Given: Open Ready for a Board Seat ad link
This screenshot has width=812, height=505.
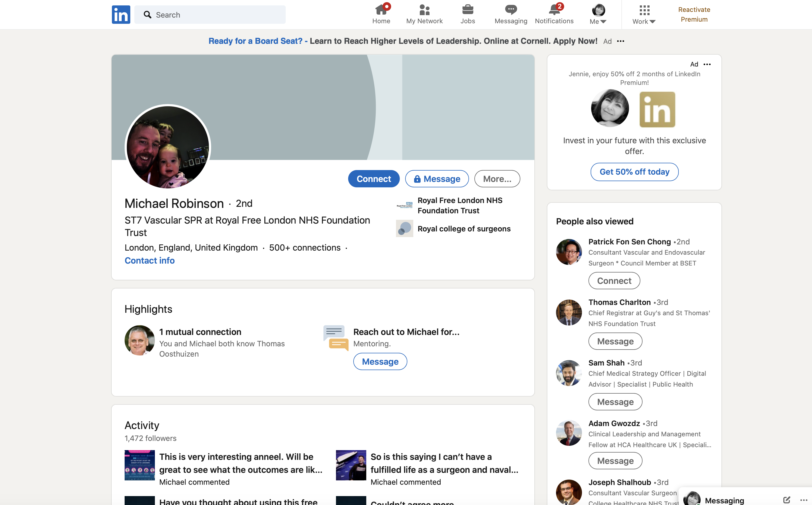Looking at the screenshot, I should 403,41.
